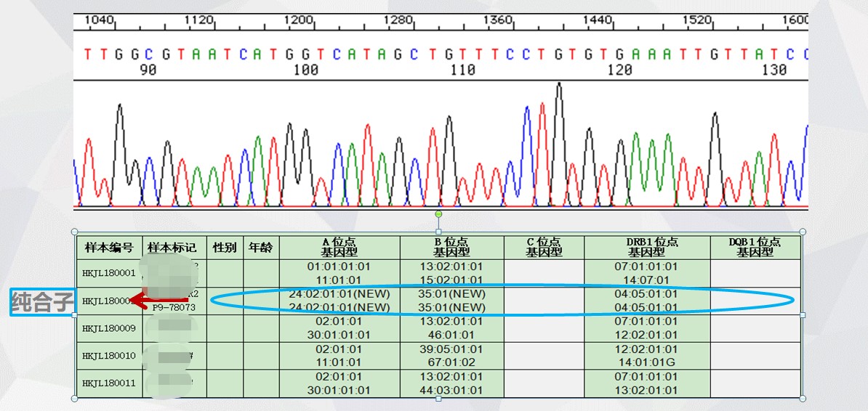Click the cell containing 14:01:01G
The image size is (868, 411).
(x=646, y=362)
